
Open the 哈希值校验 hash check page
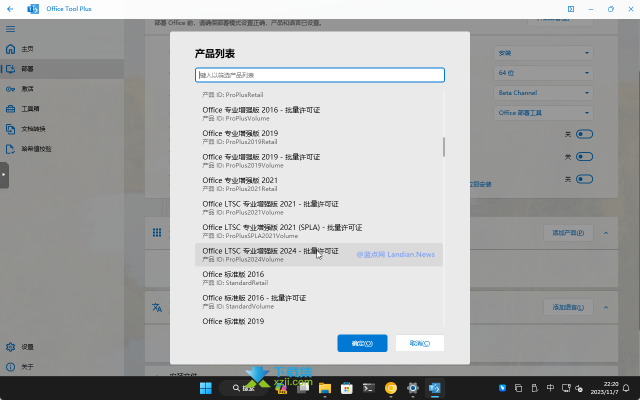(x=62, y=149)
